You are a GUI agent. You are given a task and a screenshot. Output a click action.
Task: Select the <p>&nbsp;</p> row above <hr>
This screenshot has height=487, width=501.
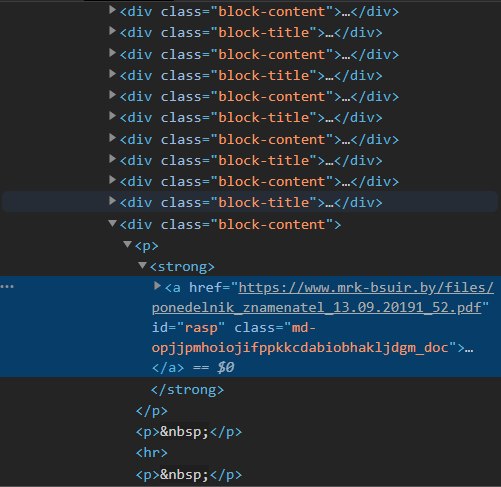coord(189,432)
